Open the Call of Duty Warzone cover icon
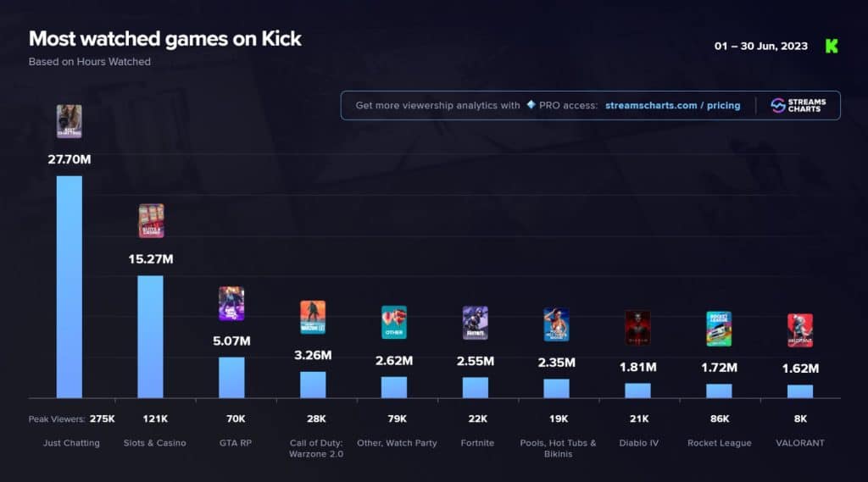The height and width of the screenshot is (482, 868). (313, 317)
